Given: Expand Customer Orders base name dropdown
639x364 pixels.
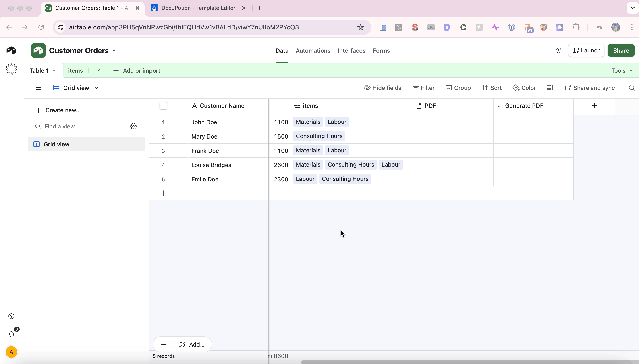Looking at the screenshot, I should point(114,50).
